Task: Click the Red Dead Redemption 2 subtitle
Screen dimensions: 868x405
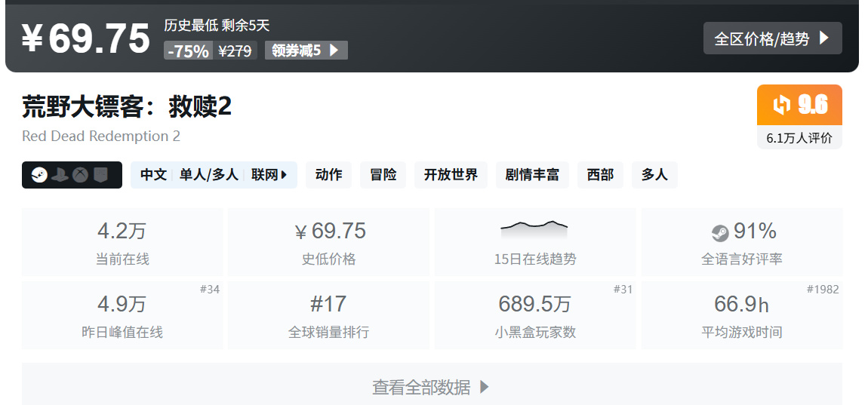Action: (101, 136)
